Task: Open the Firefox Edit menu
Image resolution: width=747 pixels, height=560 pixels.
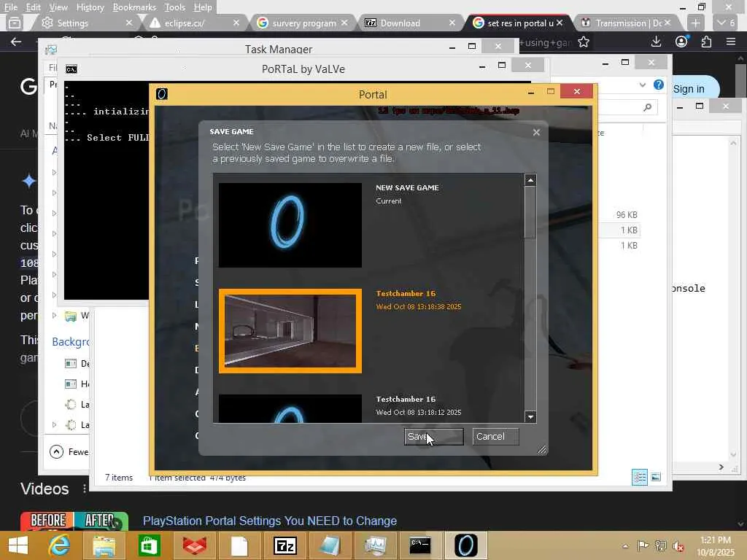Action: pos(34,7)
